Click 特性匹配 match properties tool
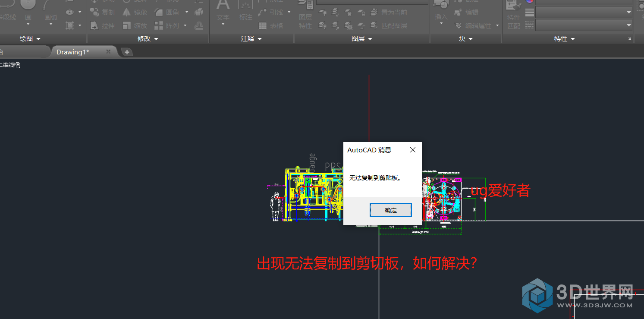644x319 pixels. pyautogui.click(x=513, y=15)
